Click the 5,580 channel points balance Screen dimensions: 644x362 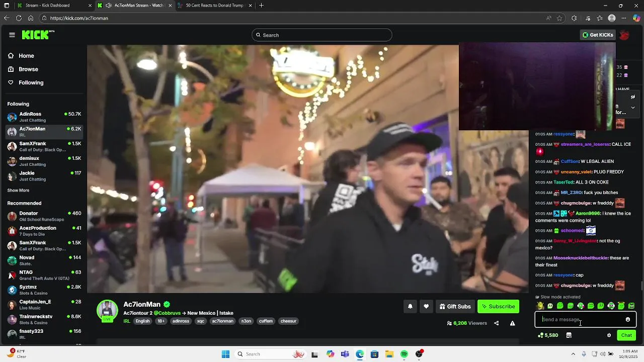tap(547, 335)
